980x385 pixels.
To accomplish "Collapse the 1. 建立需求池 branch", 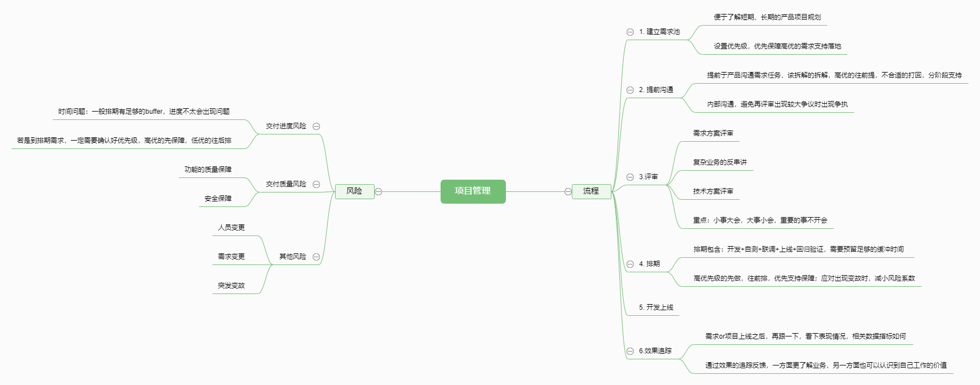I will click(x=630, y=32).
